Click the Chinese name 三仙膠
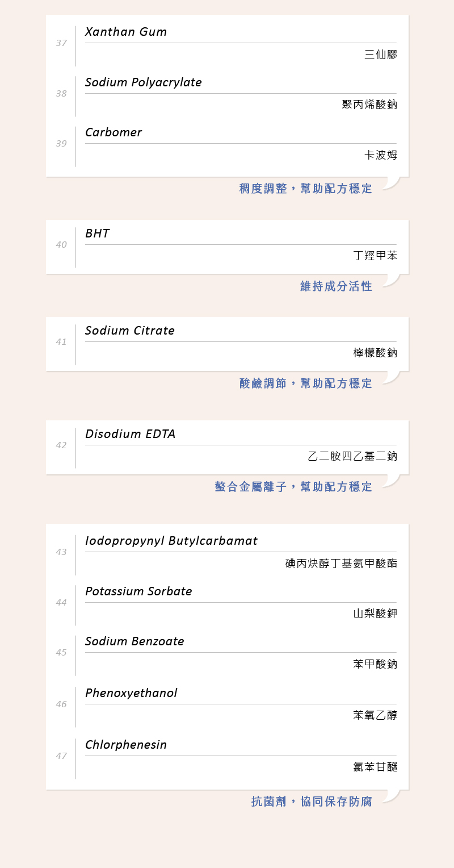The width and height of the screenshot is (454, 868). [380, 55]
